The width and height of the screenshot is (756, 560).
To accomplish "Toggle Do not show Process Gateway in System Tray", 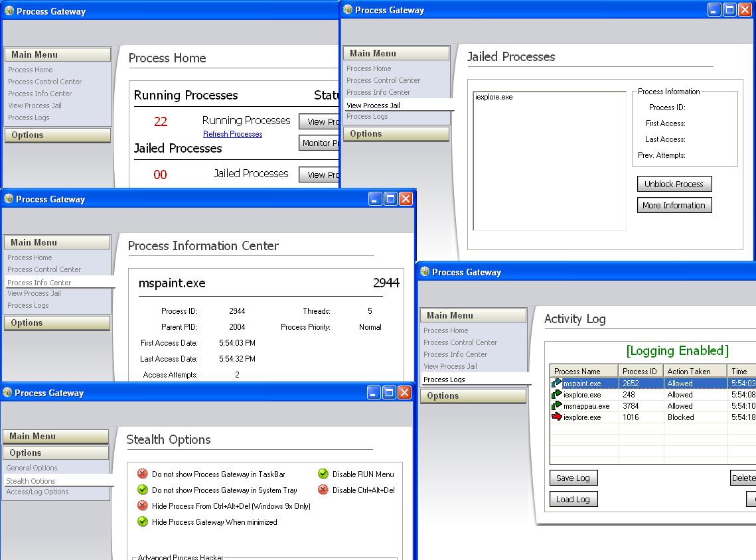I will (143, 490).
